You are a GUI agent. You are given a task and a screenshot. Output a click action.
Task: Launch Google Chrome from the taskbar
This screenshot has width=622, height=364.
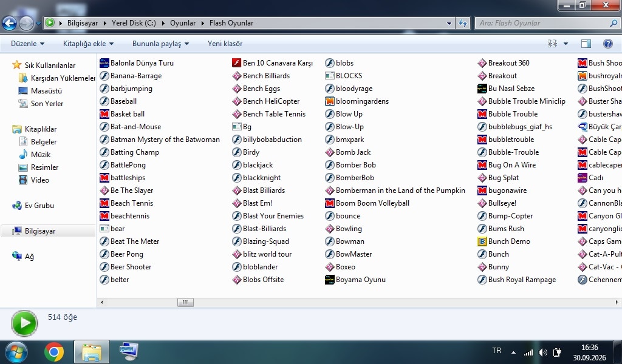pos(54,352)
